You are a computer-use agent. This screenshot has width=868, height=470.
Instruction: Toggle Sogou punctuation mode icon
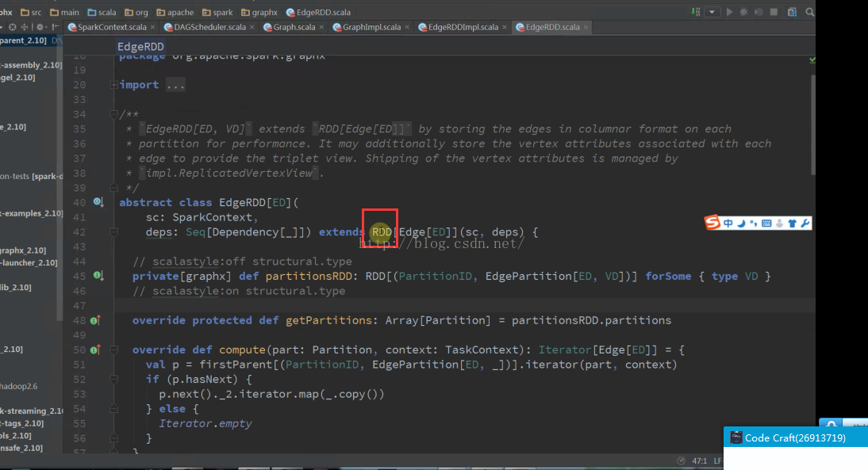click(754, 224)
